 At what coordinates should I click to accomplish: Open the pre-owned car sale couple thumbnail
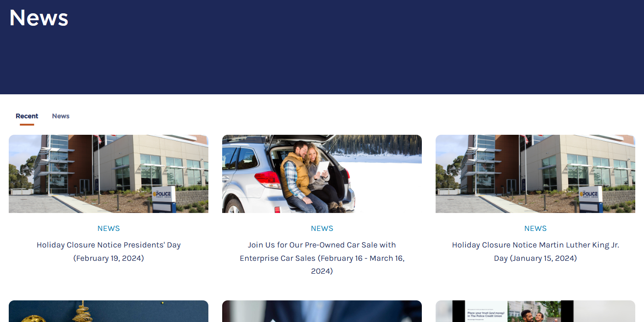322,174
